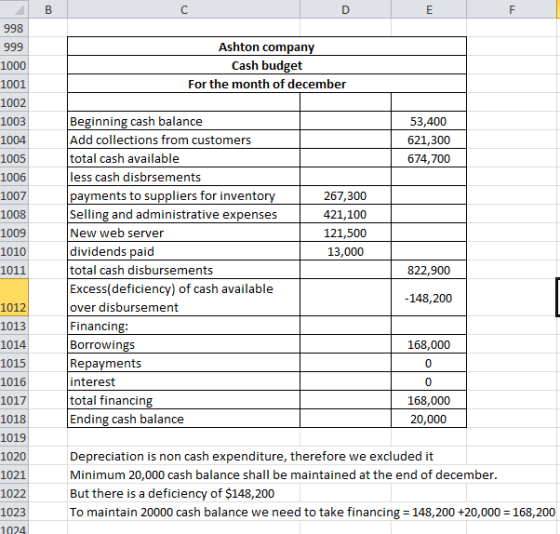Select 'total cash disbursements' label cell
The width and height of the screenshot is (560, 534).
184,270
